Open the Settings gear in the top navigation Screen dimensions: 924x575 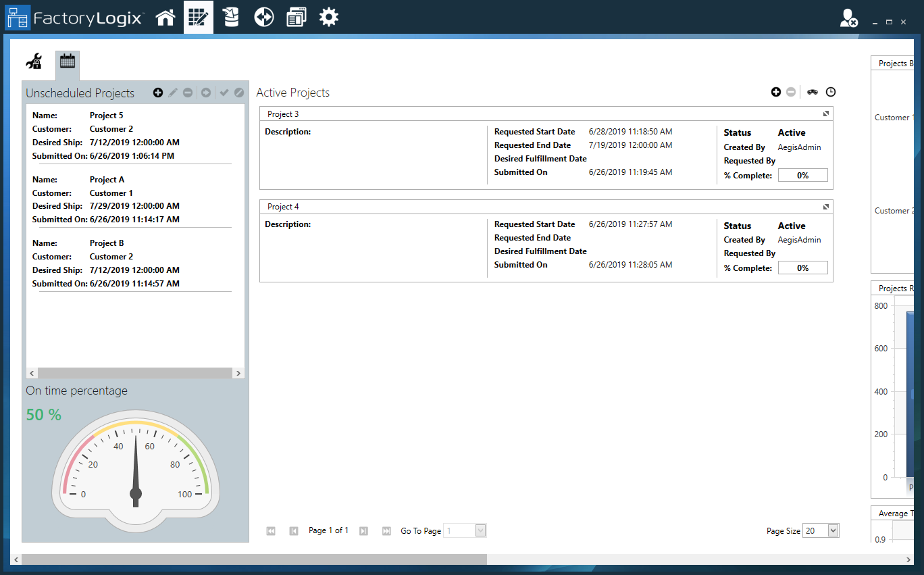tap(329, 17)
